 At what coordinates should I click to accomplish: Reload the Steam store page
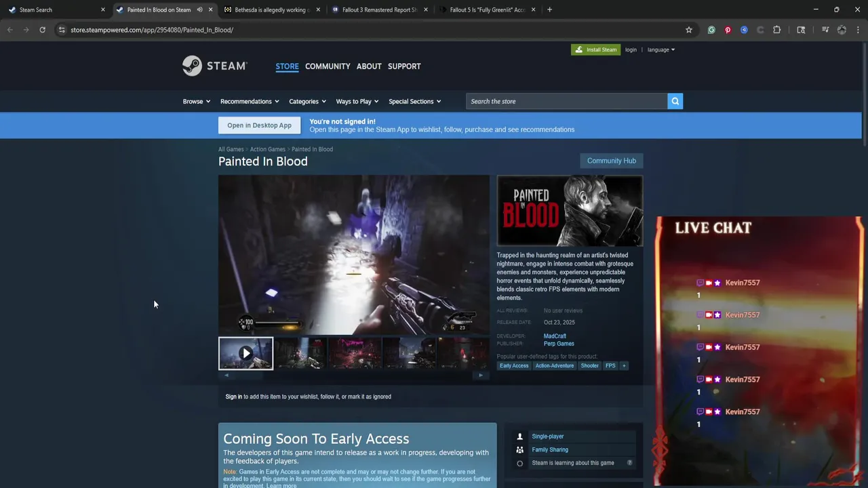click(x=42, y=30)
